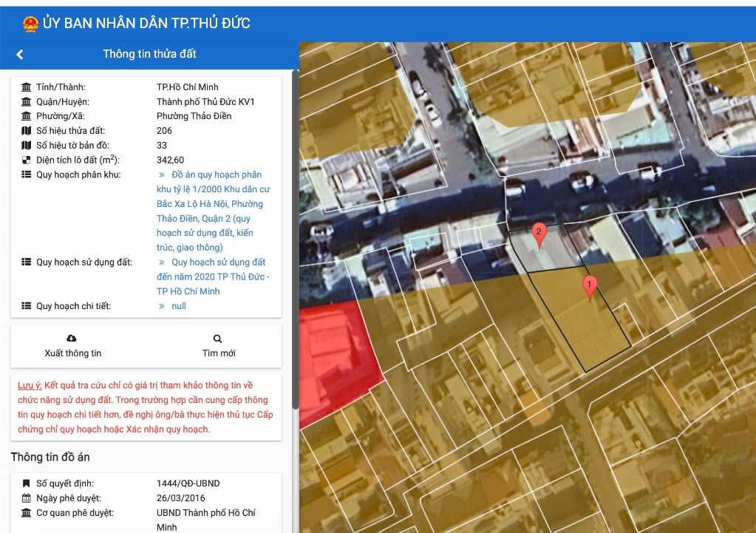Click the area icon beside Diện tích lô đất
Screen dimensions: 756x533
(27, 160)
